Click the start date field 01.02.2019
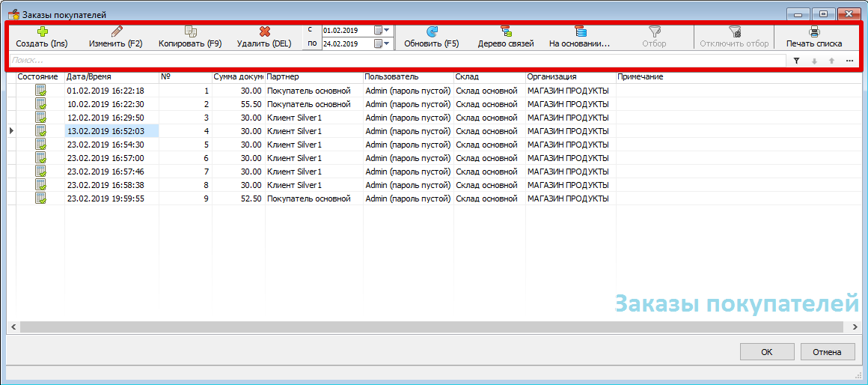The image size is (868, 385). 347,30
